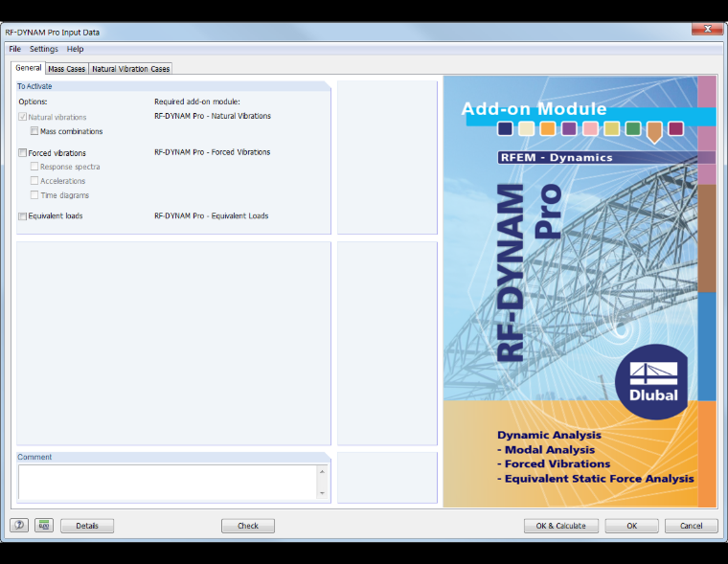Click the OK & Calculate button
This screenshot has width=728, height=564.
coord(561,526)
